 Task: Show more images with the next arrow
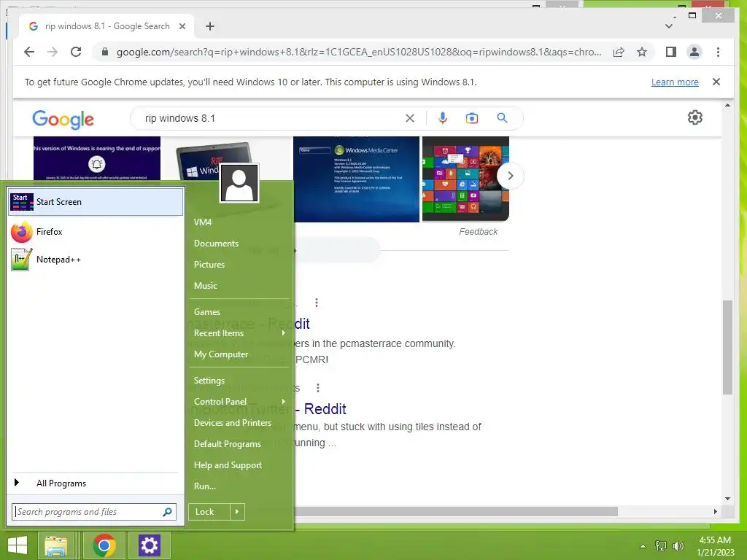510,176
